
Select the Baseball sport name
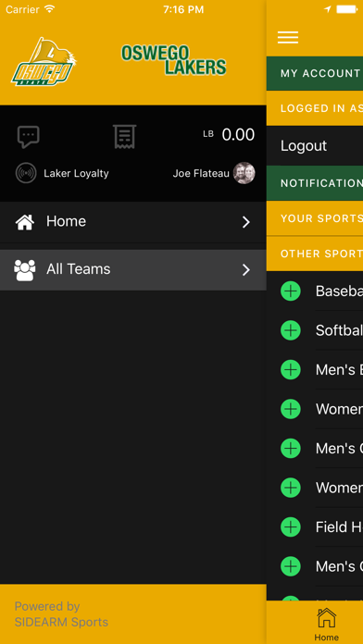click(339, 291)
